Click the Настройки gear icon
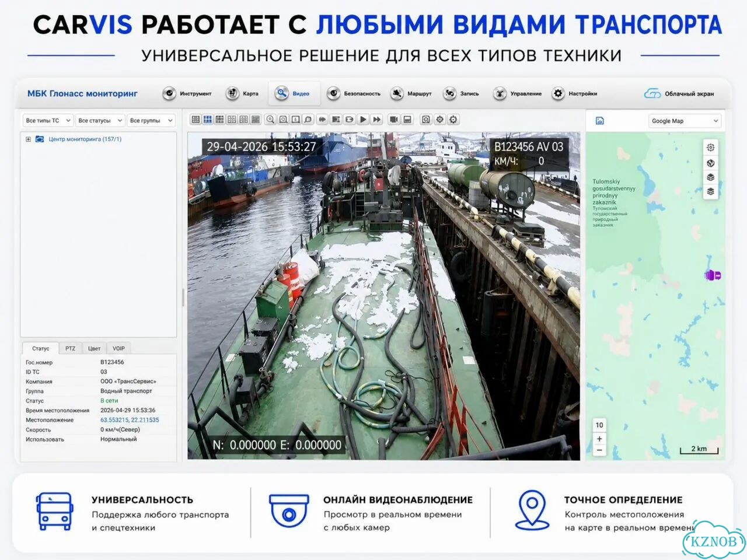 point(558,93)
